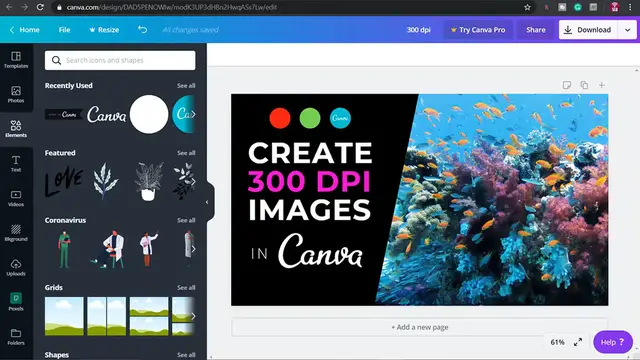Viewport: 640px width, 360px height.
Task: Select the white circle recent element
Action: (x=149, y=114)
